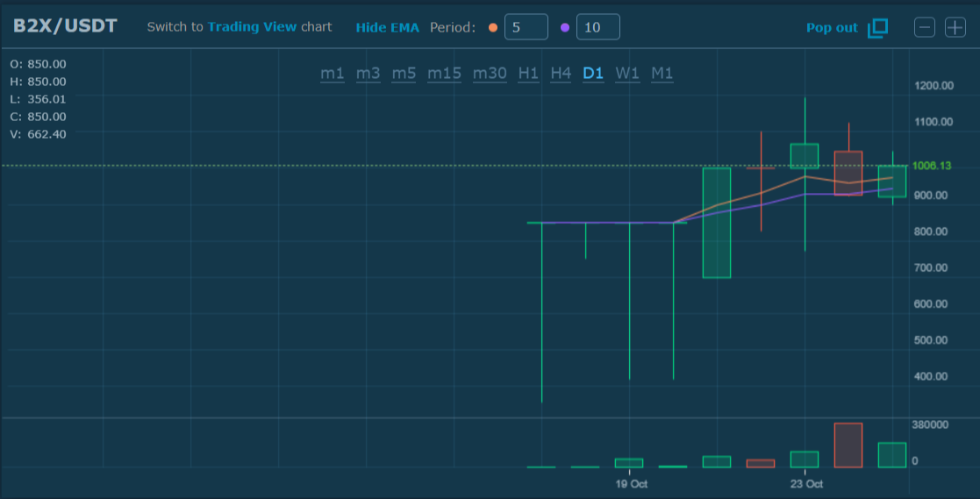The image size is (980, 499).
Task: Click the EMA period 5 input field
Action: (526, 27)
